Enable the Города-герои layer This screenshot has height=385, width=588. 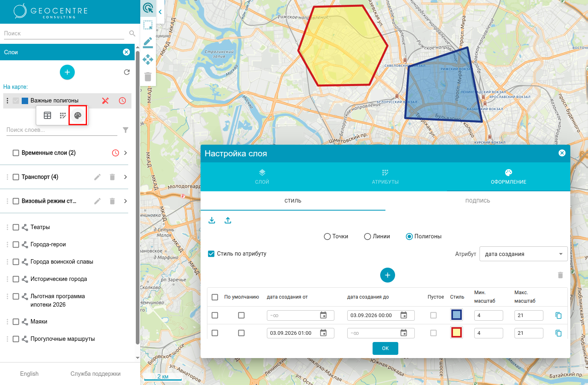(16, 245)
